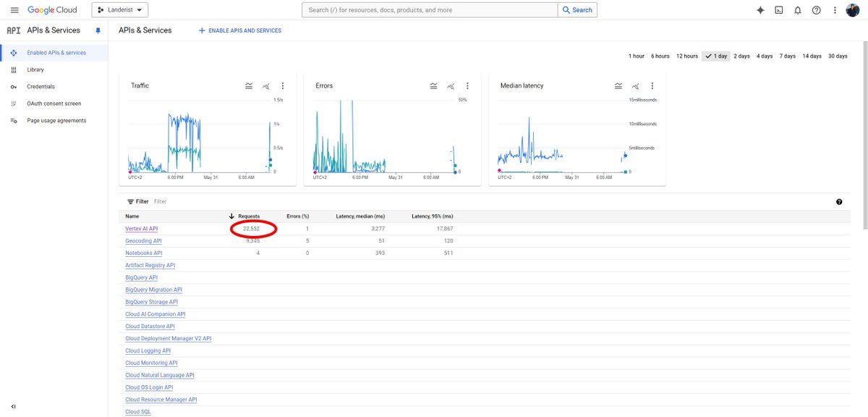Screen dimensions: 868x417
Task: Open Errors chart three-dot menu
Action: 468,85
